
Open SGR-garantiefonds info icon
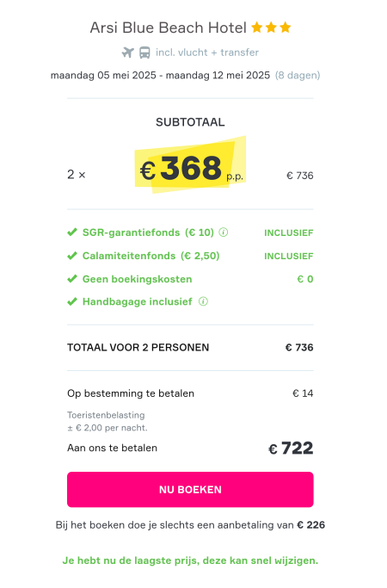coord(224,232)
